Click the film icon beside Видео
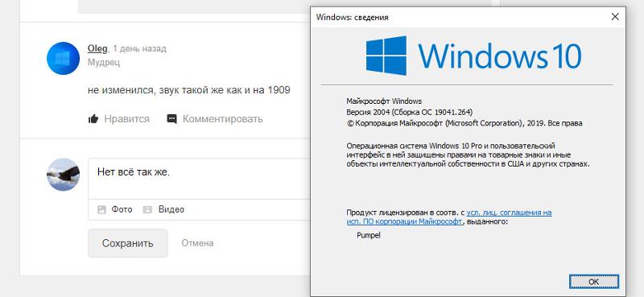Viewport: 644px width, 297px height. [147, 210]
